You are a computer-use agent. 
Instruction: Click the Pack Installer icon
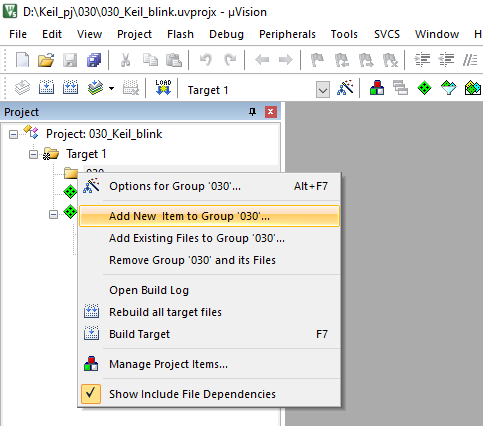click(x=472, y=88)
